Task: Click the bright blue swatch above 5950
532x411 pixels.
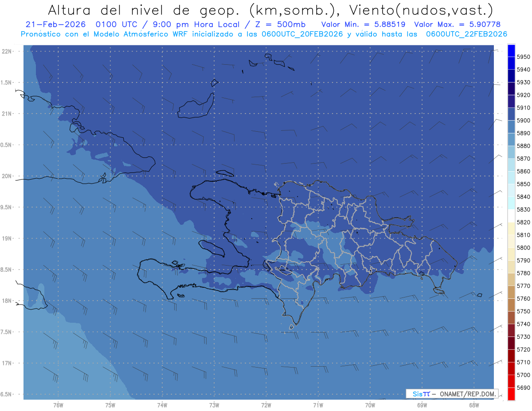Action: [511, 51]
